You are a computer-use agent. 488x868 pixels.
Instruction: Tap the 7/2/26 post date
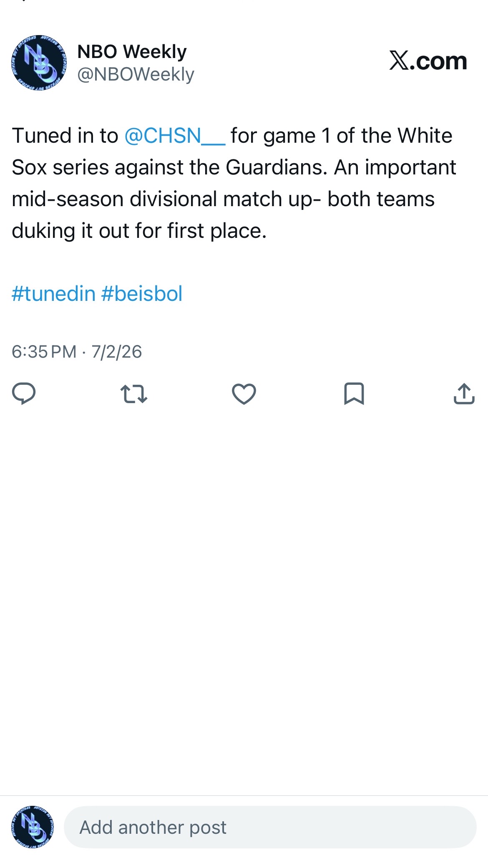tap(117, 352)
